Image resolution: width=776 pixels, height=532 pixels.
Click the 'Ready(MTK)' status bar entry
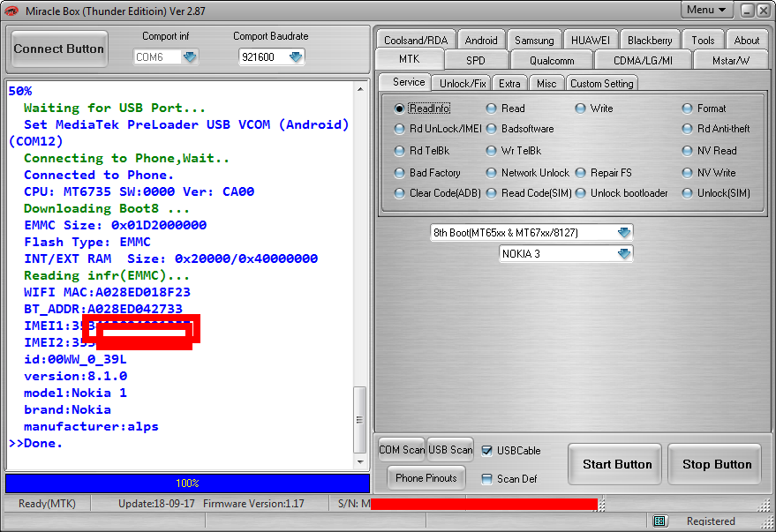(47, 503)
